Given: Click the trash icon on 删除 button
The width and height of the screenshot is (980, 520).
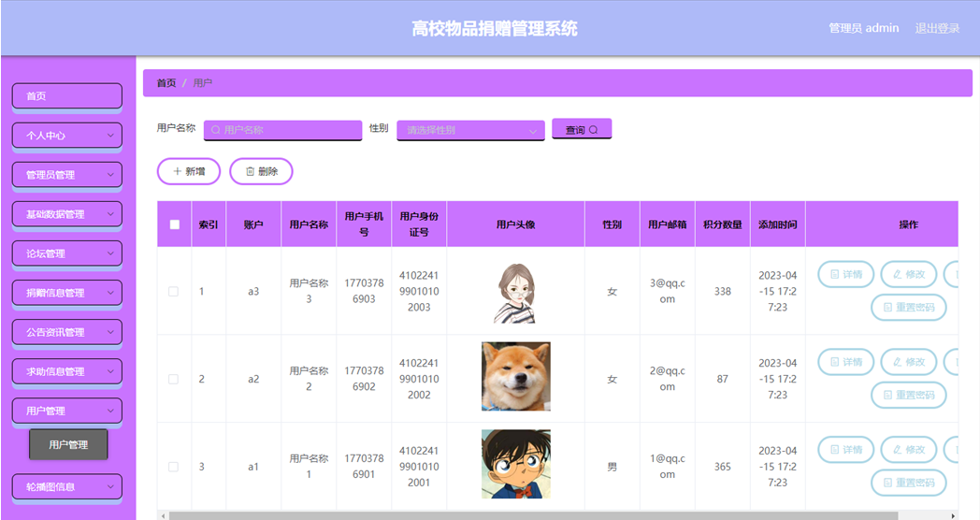Looking at the screenshot, I should [x=250, y=172].
